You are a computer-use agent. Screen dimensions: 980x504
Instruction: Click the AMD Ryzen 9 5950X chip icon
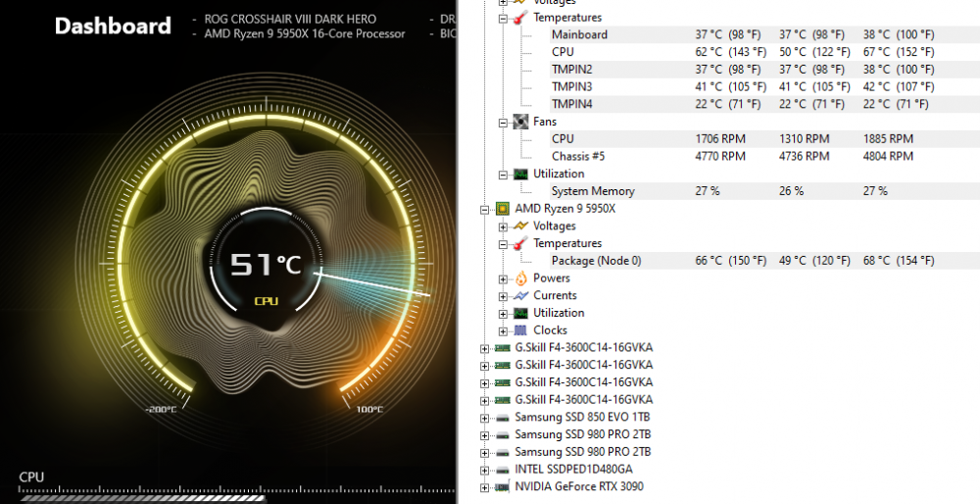click(502, 209)
